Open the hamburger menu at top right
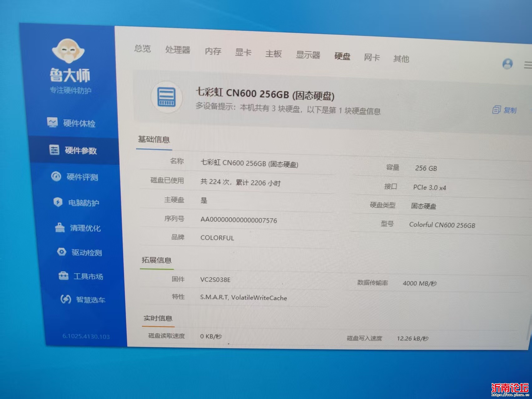The width and height of the screenshot is (532, 399). coord(528,65)
